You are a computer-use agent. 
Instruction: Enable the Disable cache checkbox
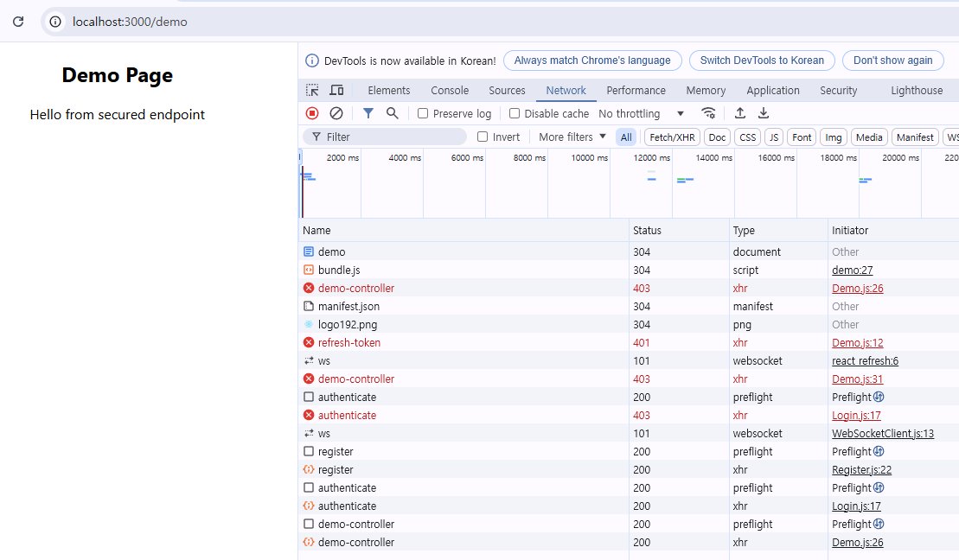coord(515,113)
